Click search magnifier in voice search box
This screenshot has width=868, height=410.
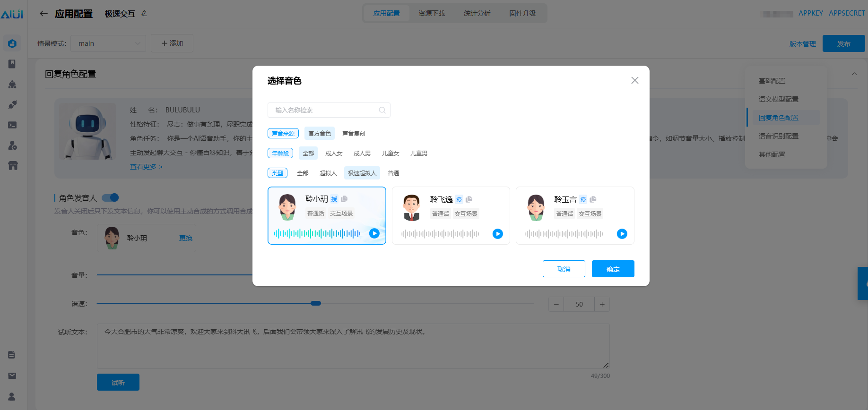[x=382, y=110]
